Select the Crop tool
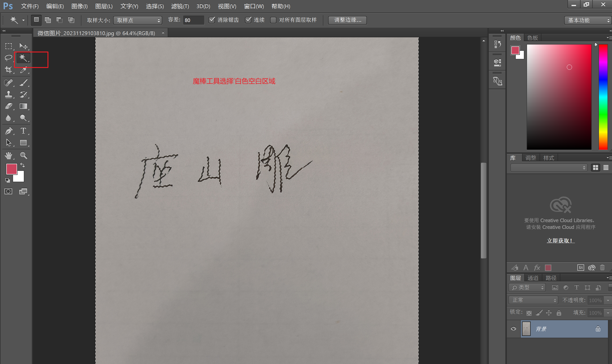The width and height of the screenshot is (612, 364). [8, 70]
